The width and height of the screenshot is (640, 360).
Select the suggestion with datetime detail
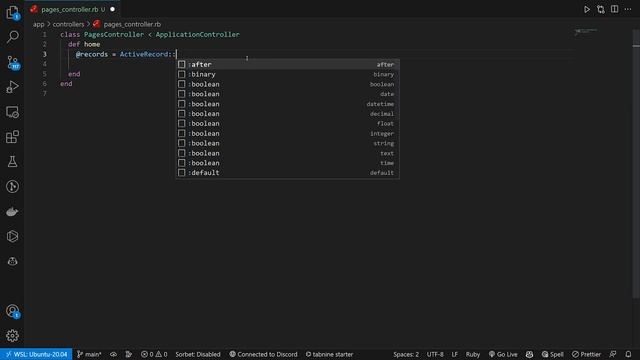[x=287, y=104]
